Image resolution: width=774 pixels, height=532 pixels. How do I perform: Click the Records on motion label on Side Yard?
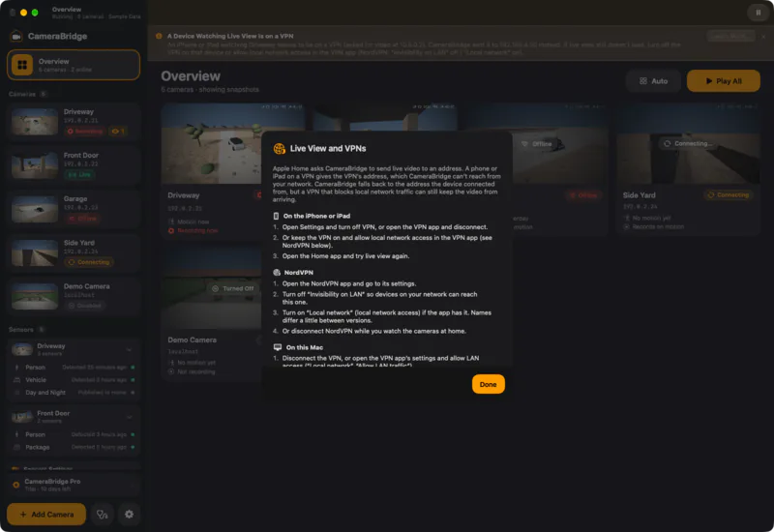coord(654,226)
